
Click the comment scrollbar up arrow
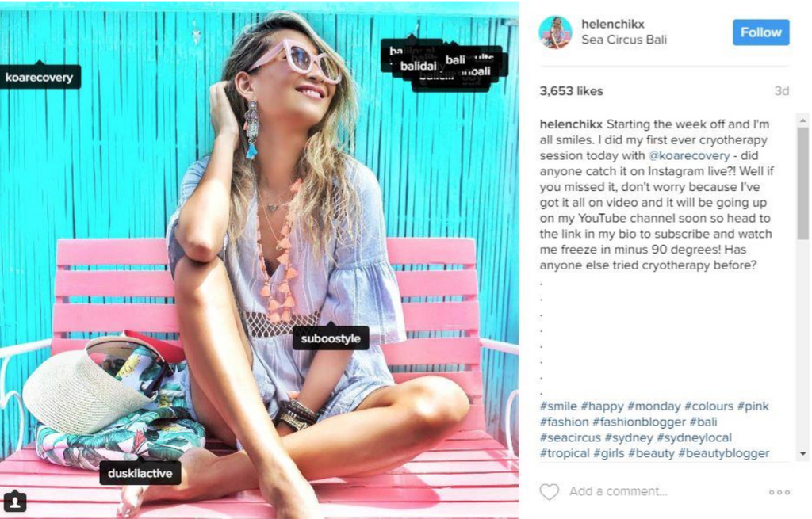pyautogui.click(x=802, y=120)
